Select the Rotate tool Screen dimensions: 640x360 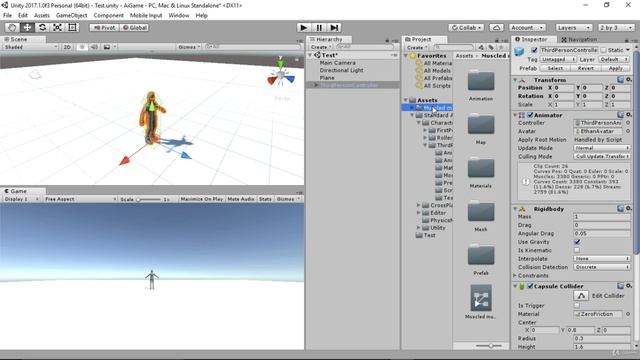(x=42, y=27)
